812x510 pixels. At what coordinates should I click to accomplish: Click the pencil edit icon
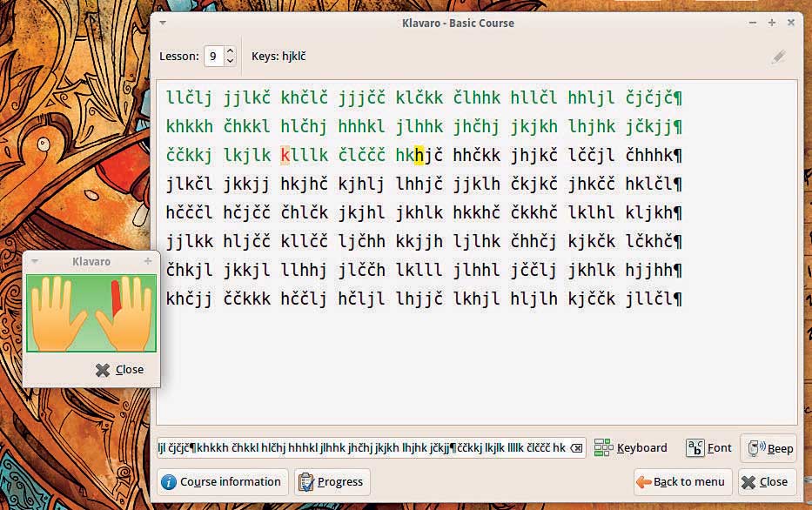click(778, 57)
